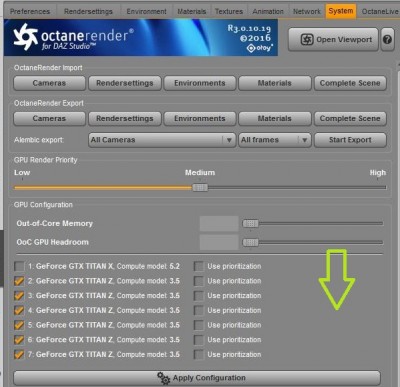The height and width of the screenshot is (387, 400).
Task: Select the Network tab
Action: [306, 11]
